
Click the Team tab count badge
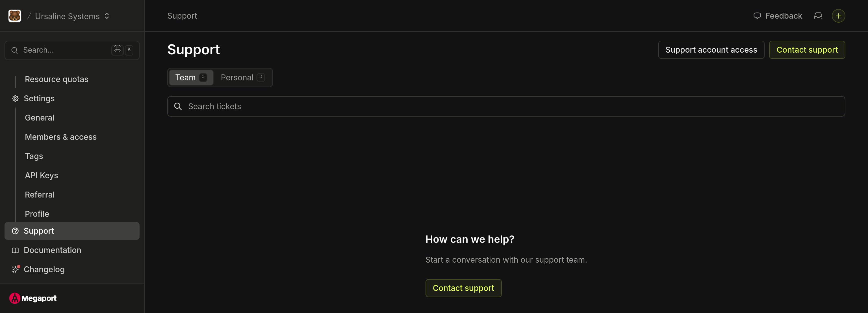click(x=203, y=77)
